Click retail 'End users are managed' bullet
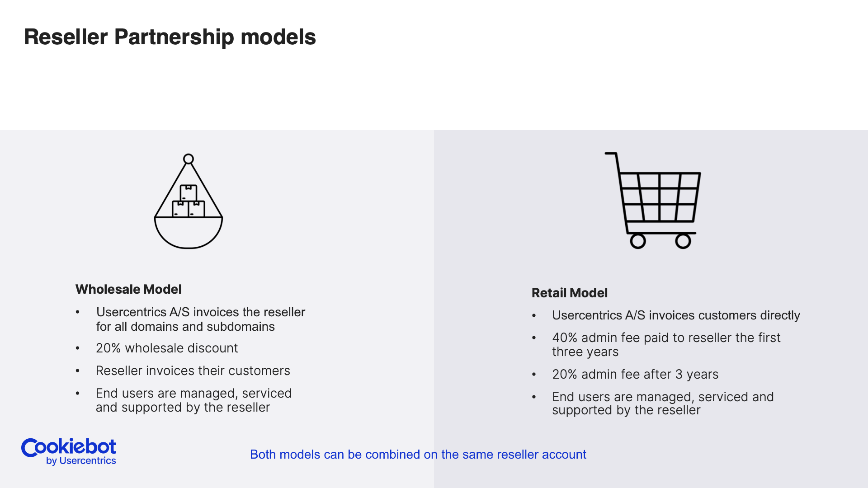868x488 pixels. click(x=663, y=403)
